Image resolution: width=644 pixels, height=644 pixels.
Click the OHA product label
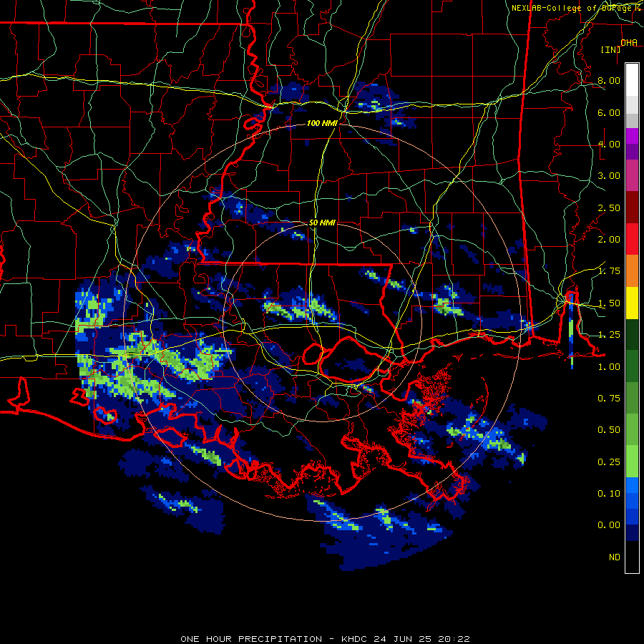[x=629, y=42]
